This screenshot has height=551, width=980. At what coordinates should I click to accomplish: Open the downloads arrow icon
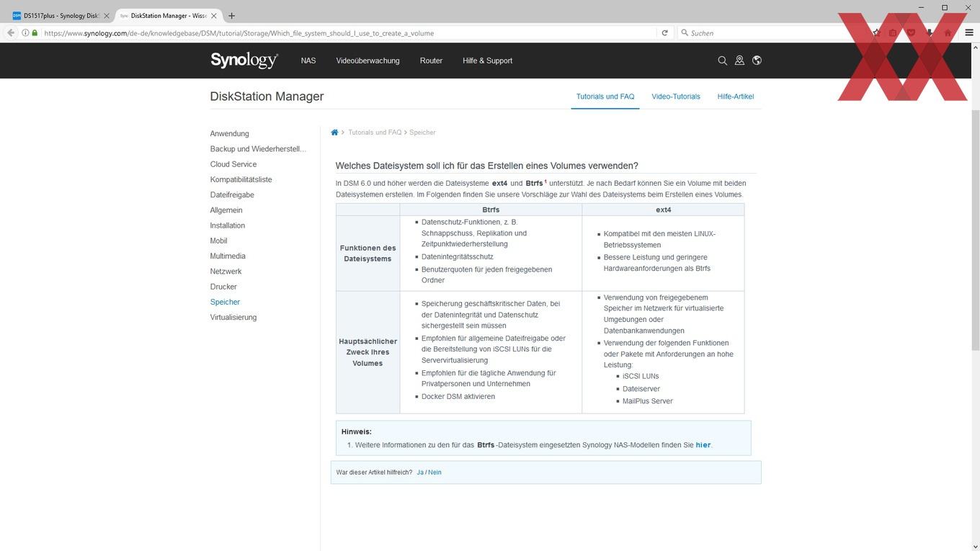(x=930, y=32)
